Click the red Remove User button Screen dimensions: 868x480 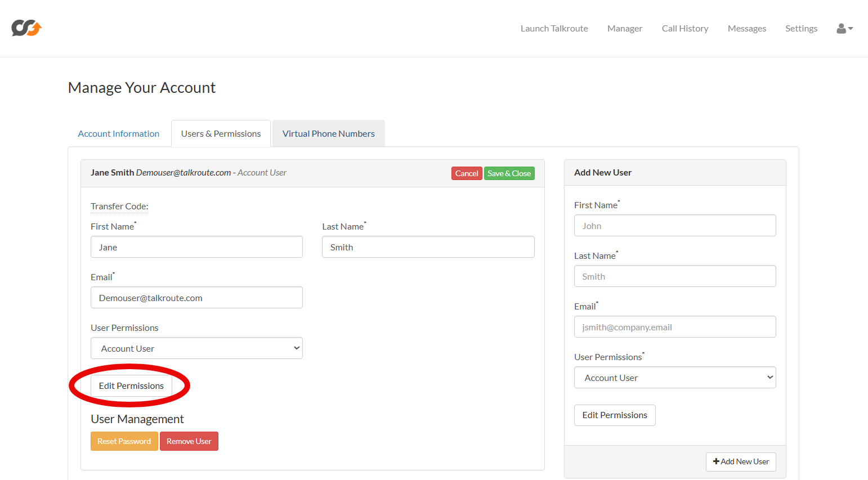(x=189, y=441)
